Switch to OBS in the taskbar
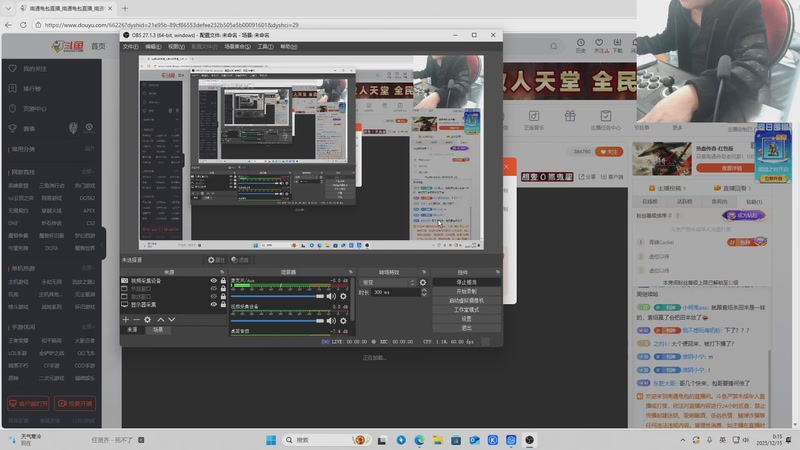This screenshot has width=800, height=450. tap(530, 440)
